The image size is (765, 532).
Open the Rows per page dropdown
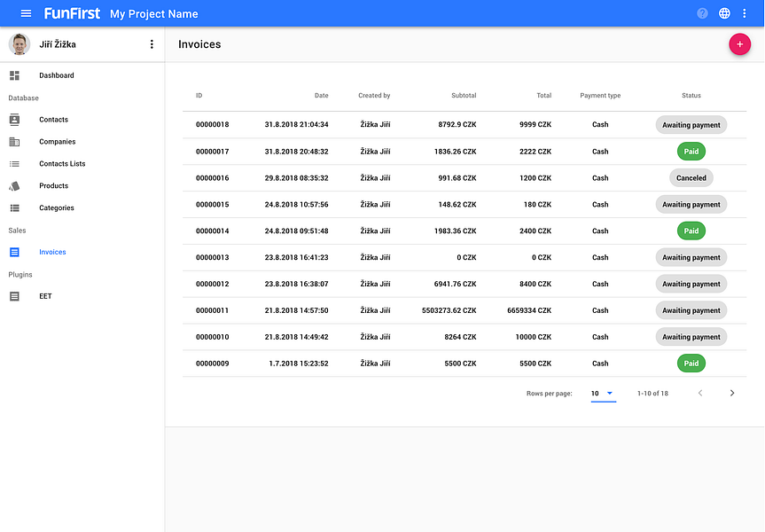coord(603,394)
